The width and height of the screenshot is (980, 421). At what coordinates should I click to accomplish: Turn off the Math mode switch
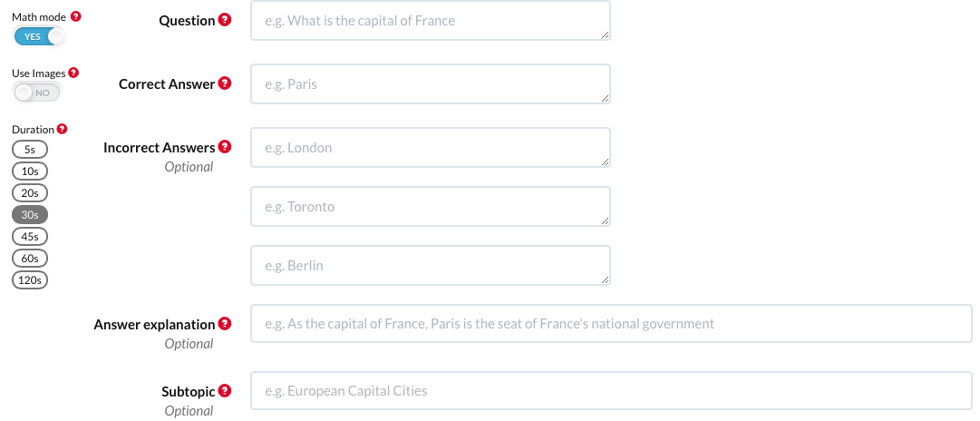tap(39, 36)
